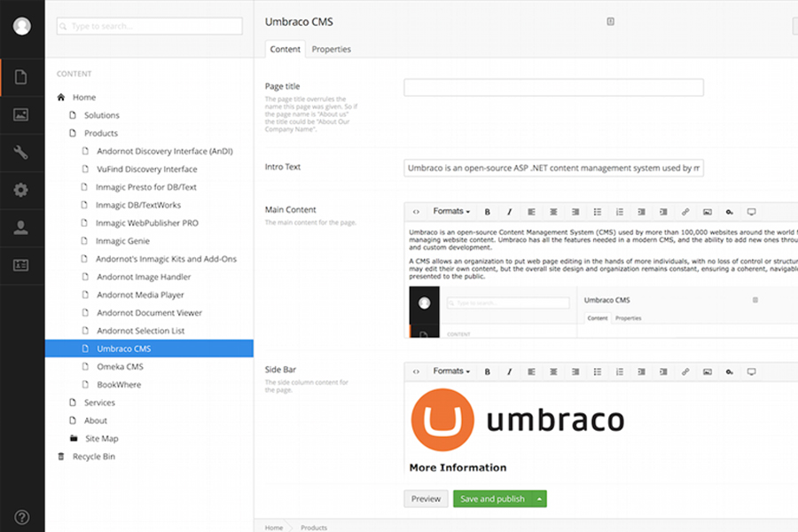Image resolution: width=798 pixels, height=532 pixels.
Task: Open the Help question mark icon
Action: (21, 517)
